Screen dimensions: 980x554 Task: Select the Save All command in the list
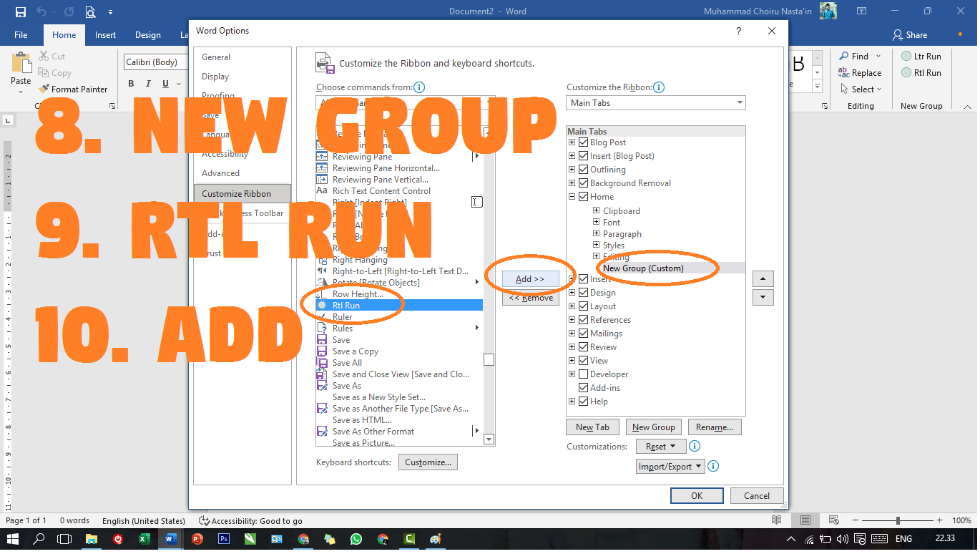click(x=399, y=363)
